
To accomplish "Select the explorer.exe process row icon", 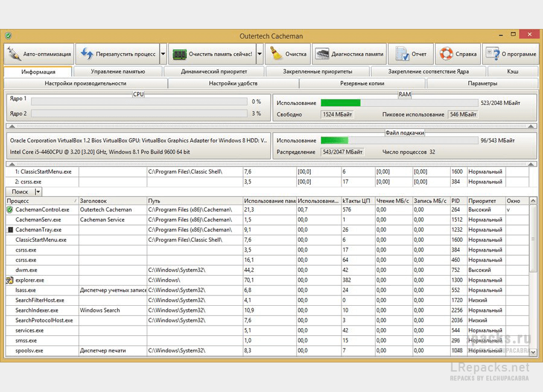I will point(10,280).
